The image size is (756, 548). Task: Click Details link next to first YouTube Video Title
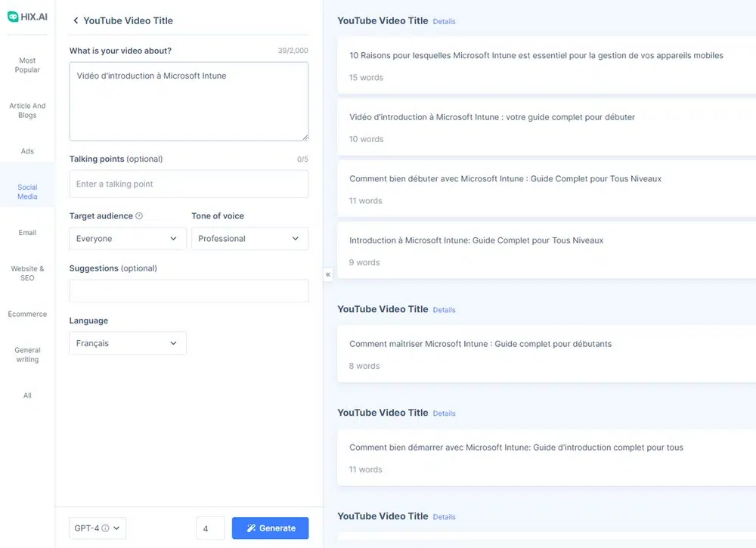(444, 22)
